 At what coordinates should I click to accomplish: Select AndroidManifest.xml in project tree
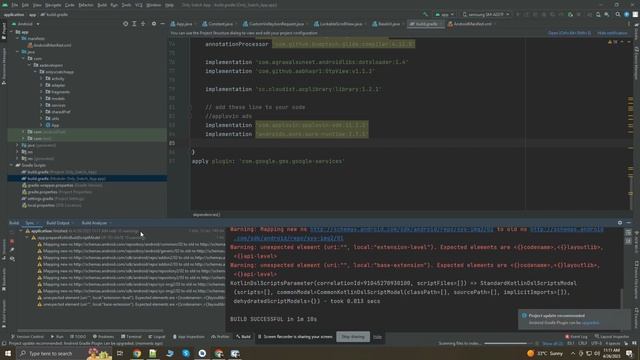pos(49,45)
